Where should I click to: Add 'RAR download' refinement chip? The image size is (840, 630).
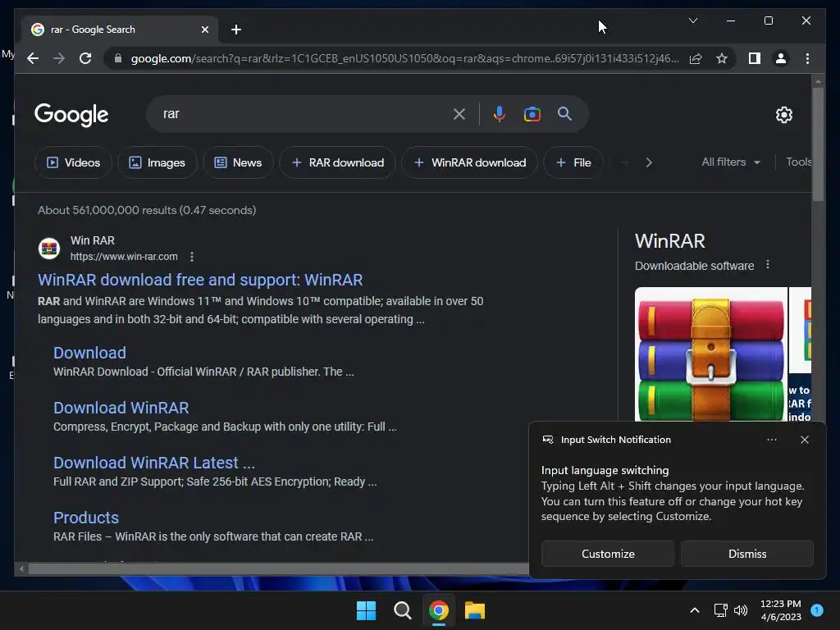coord(337,162)
